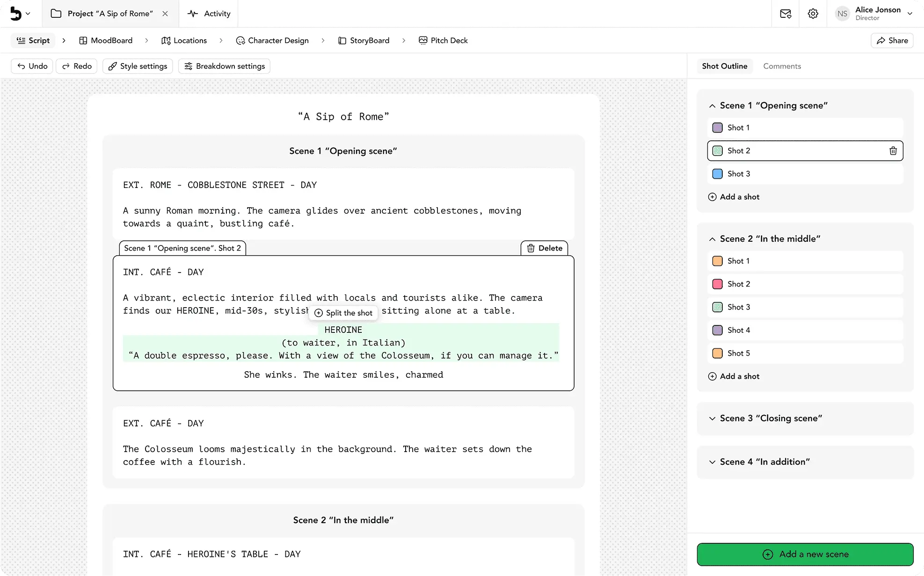Open Breakdown settings
The image size is (924, 576).
[x=224, y=66]
